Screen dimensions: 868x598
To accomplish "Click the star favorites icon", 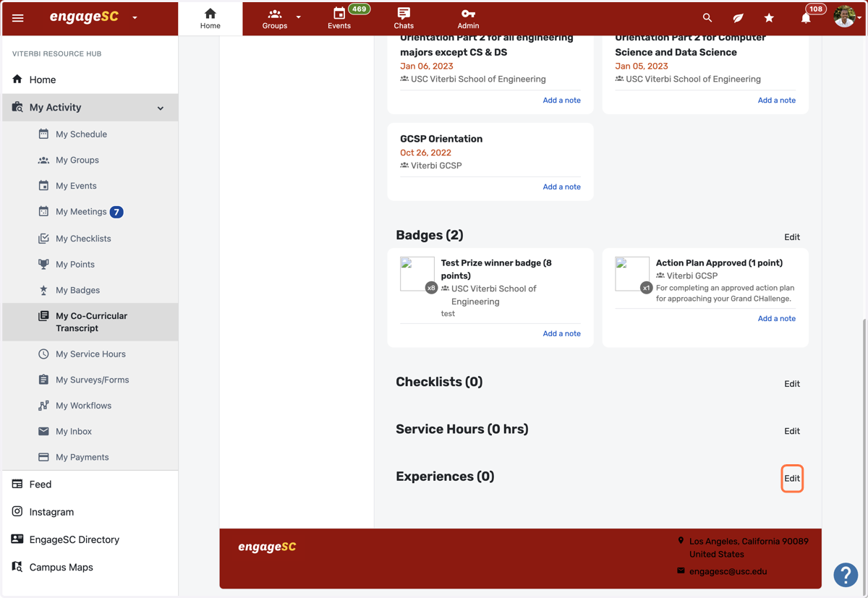I will pos(769,18).
